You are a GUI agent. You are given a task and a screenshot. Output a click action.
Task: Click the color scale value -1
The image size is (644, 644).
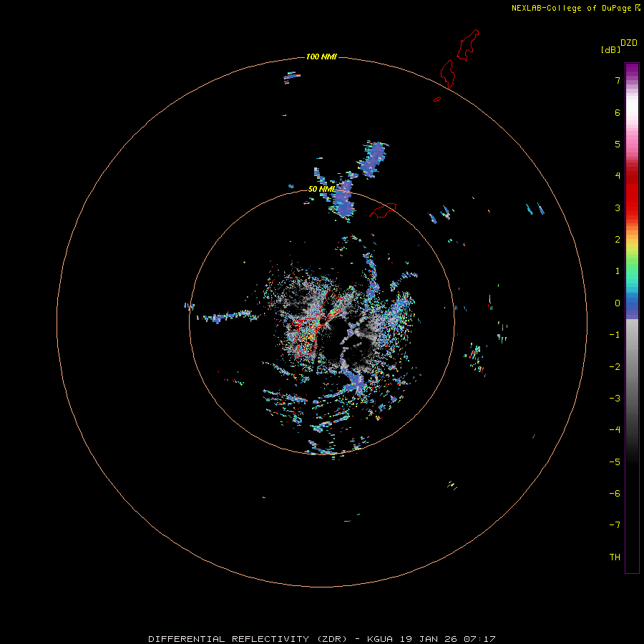click(x=615, y=335)
